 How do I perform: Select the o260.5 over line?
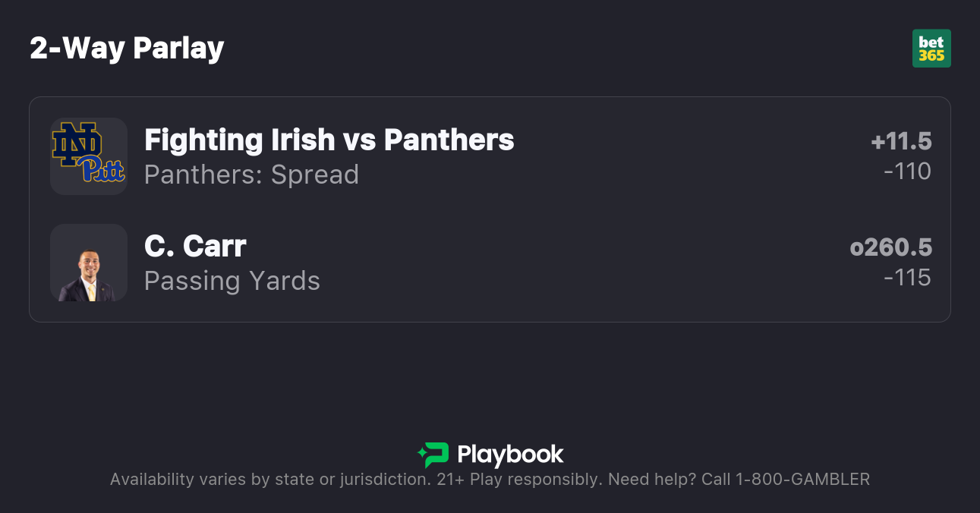pyautogui.click(x=890, y=247)
